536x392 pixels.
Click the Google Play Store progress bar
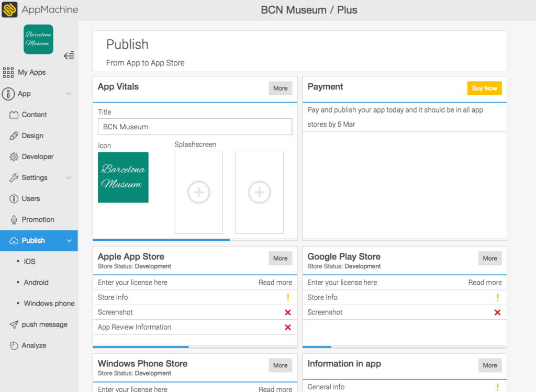click(x=405, y=347)
